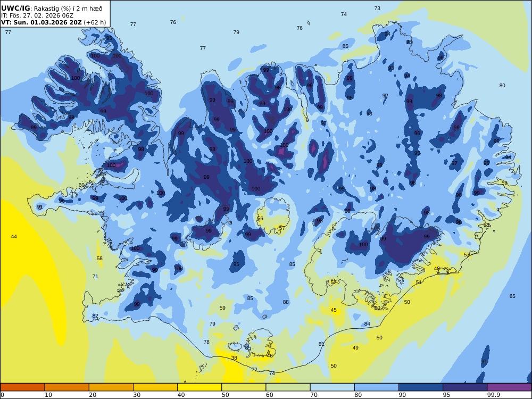Click the '95' tick label on the legend bar
The image size is (532, 399).
[446, 395]
